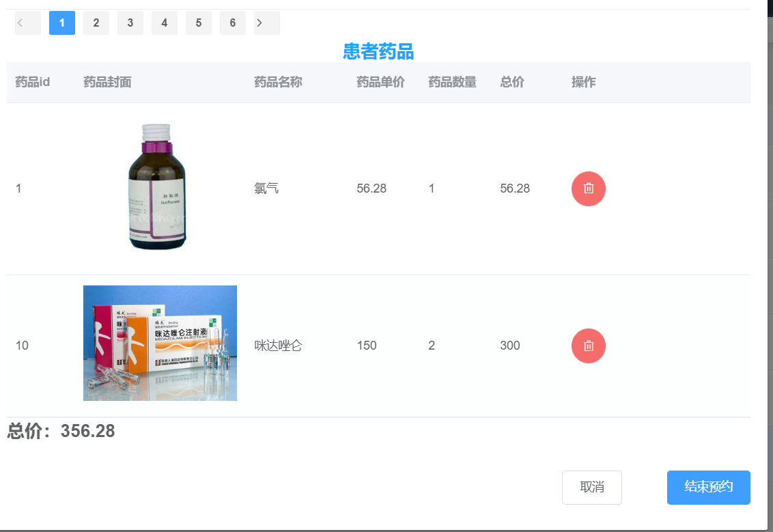The height and width of the screenshot is (532, 773).
Task: Click the trash icon in row with id 1
Action: [x=588, y=188]
